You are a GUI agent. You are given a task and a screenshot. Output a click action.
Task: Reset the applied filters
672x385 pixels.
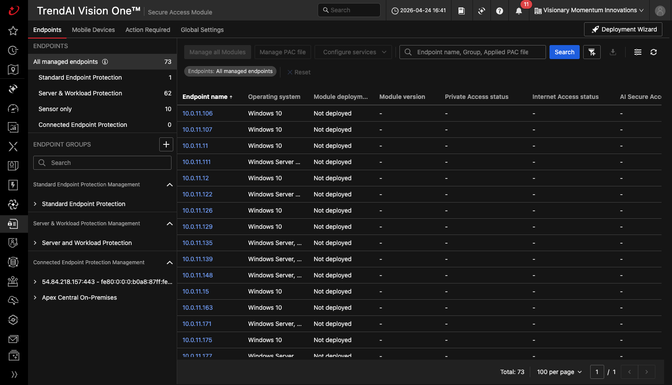point(299,72)
